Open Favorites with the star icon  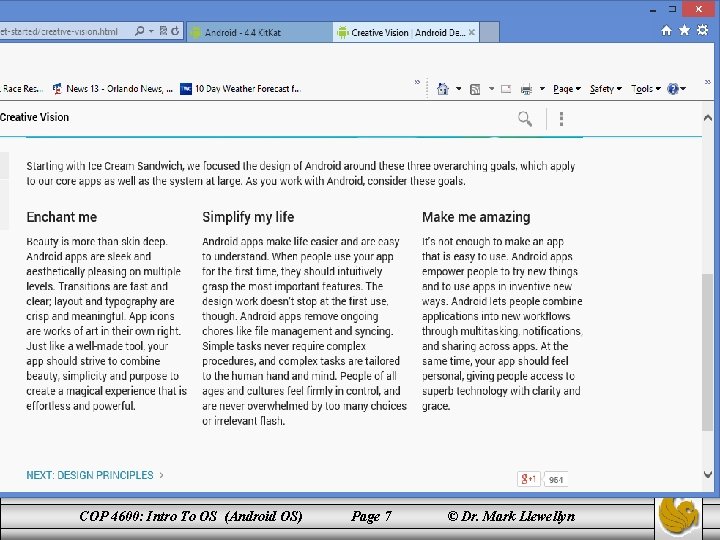tap(684, 30)
